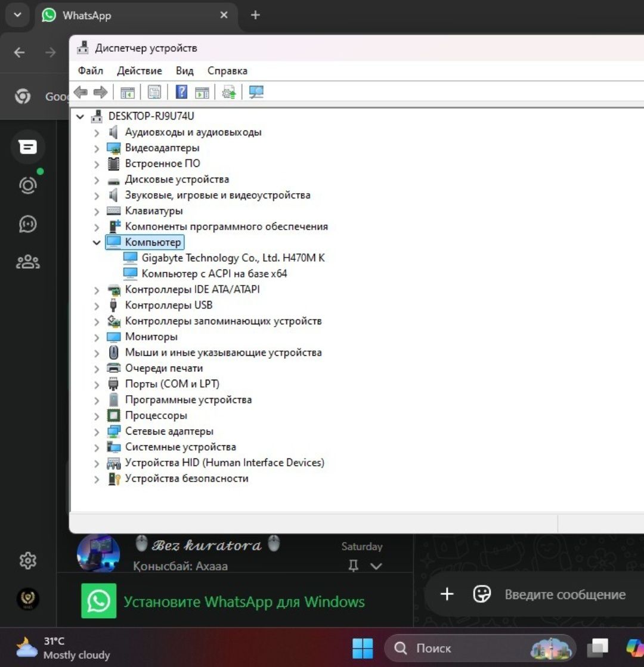The image size is (644, 667).
Task: Click the Scan for hardware changes icon
Action: [x=256, y=92]
